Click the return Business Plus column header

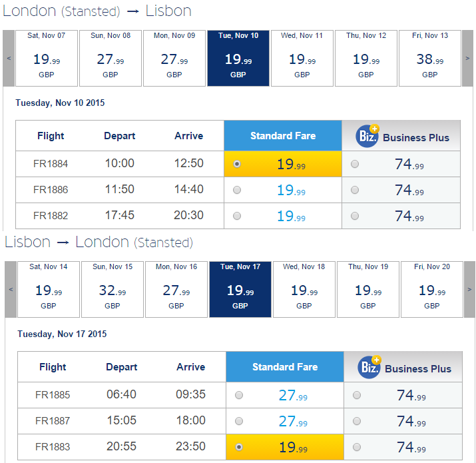click(x=403, y=367)
